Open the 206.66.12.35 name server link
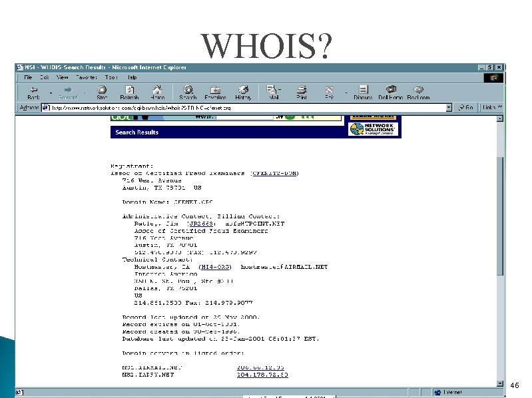Screen dimensions: 532x398 pyautogui.click(x=260, y=367)
